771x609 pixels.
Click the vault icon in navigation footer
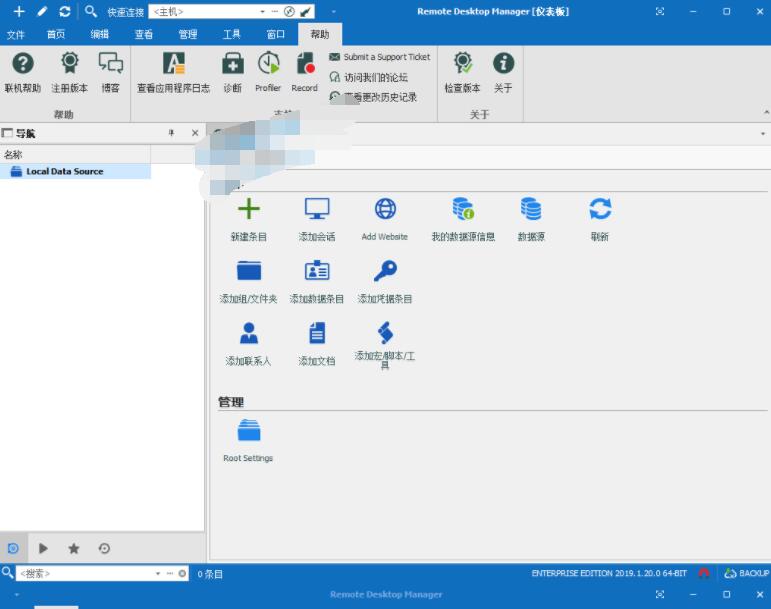point(13,548)
